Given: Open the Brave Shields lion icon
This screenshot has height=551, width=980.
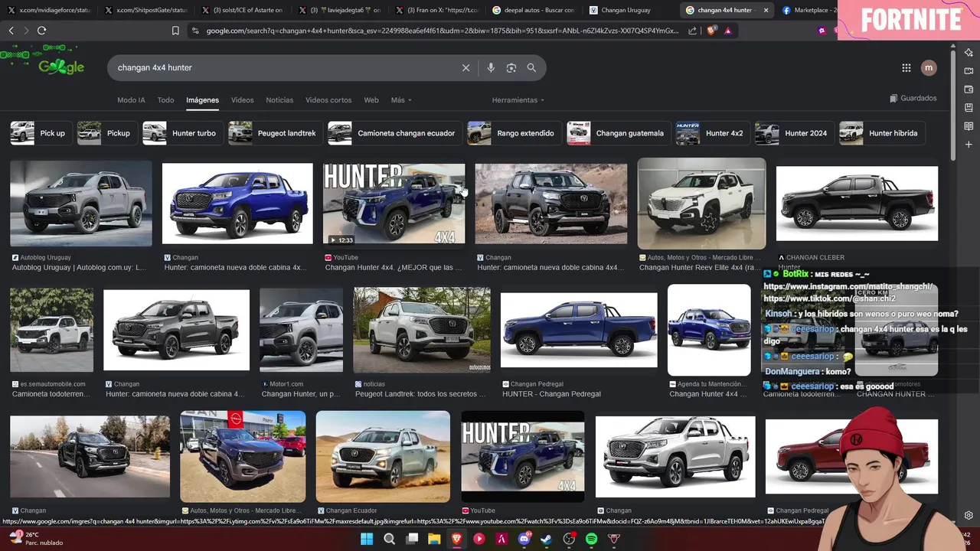Looking at the screenshot, I should click(711, 31).
